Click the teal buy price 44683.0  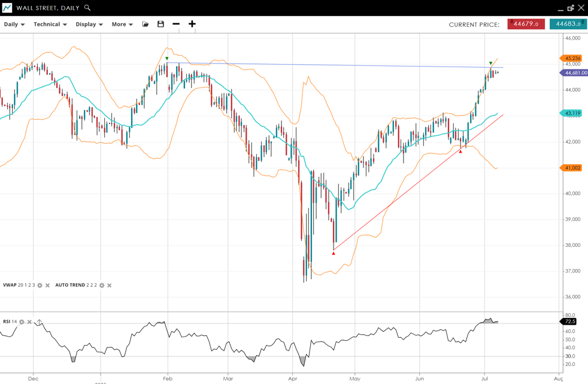tap(568, 24)
